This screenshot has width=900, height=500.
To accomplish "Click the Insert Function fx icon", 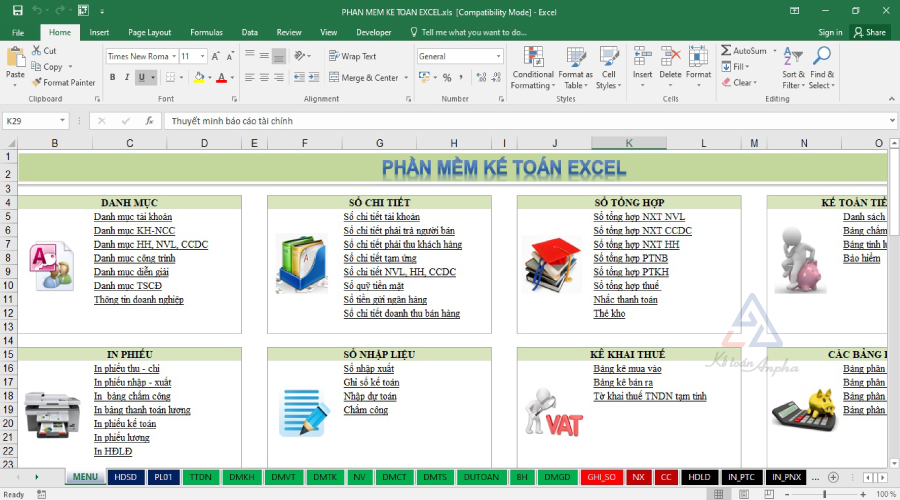I will pos(149,120).
